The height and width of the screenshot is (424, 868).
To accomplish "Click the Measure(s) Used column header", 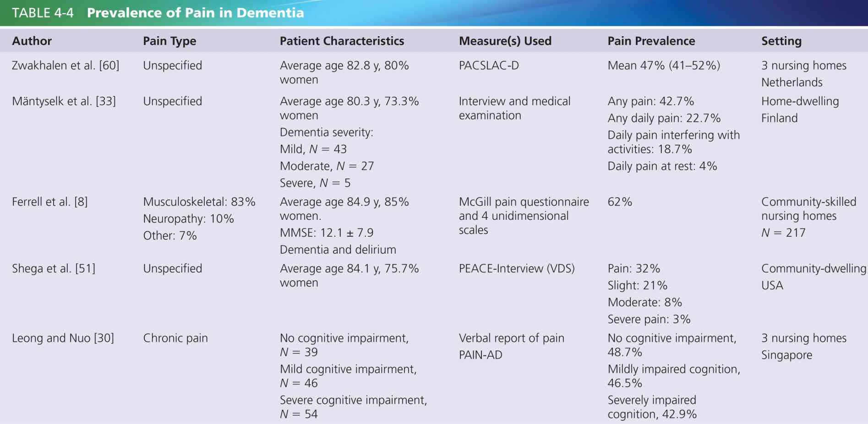I will point(505,41).
